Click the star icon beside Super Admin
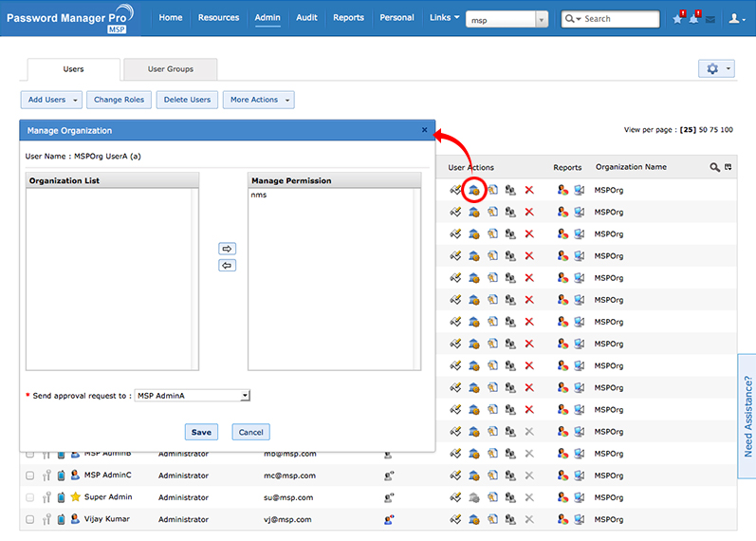The width and height of the screenshot is (756, 541). [x=75, y=497]
